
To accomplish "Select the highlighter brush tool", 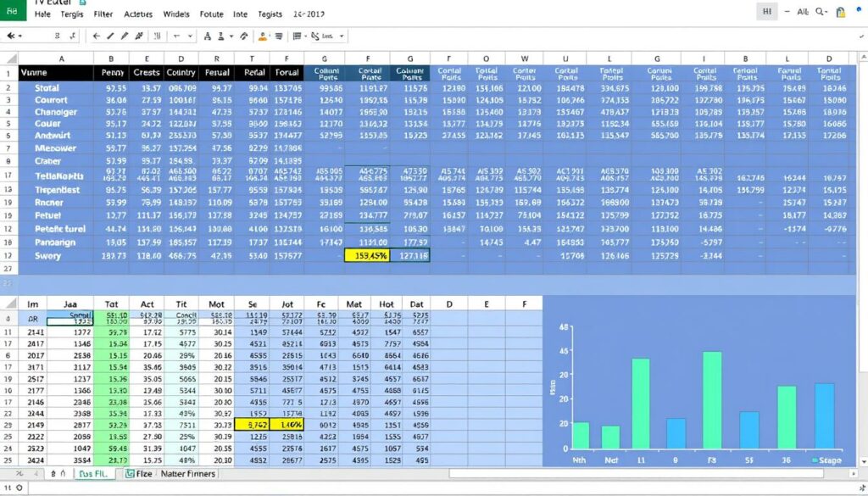I will point(140,36).
